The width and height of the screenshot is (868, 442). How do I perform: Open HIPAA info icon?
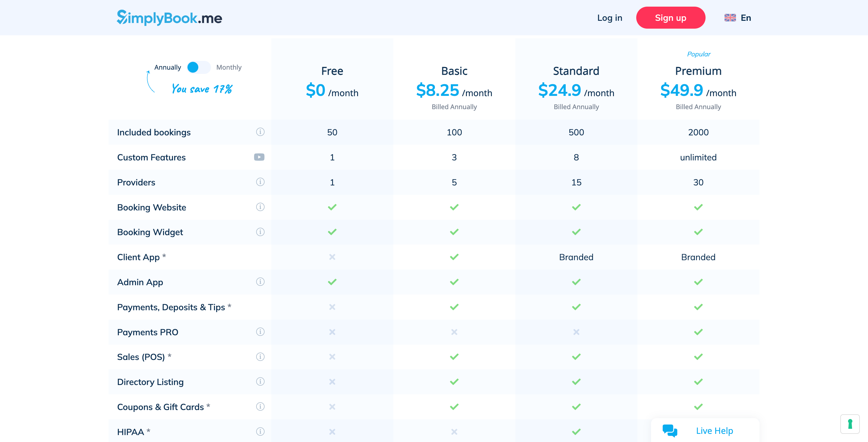[260, 431]
